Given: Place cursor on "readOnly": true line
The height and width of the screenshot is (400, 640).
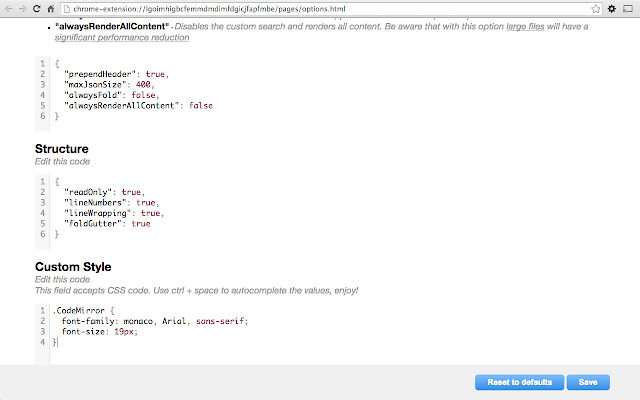Looking at the screenshot, I should click(104, 192).
